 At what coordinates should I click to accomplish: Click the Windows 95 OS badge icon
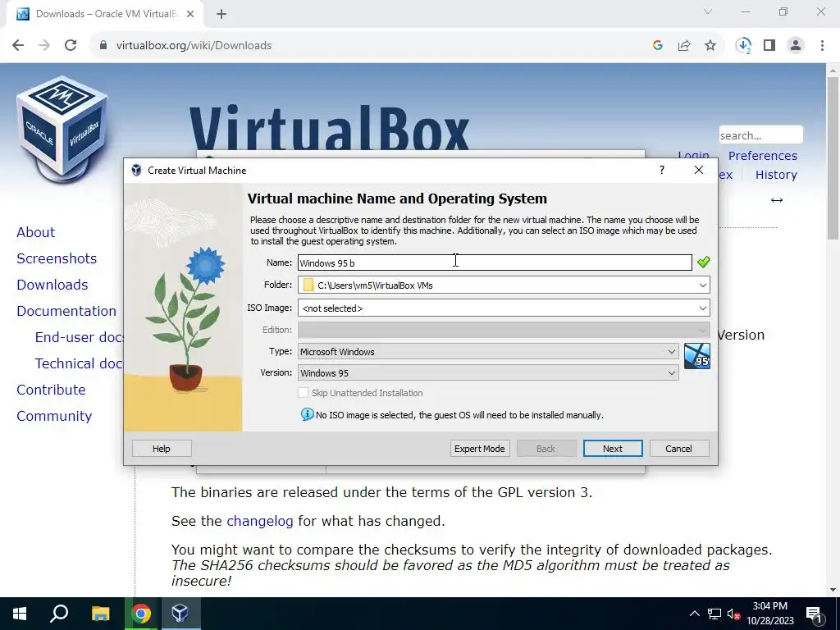697,356
